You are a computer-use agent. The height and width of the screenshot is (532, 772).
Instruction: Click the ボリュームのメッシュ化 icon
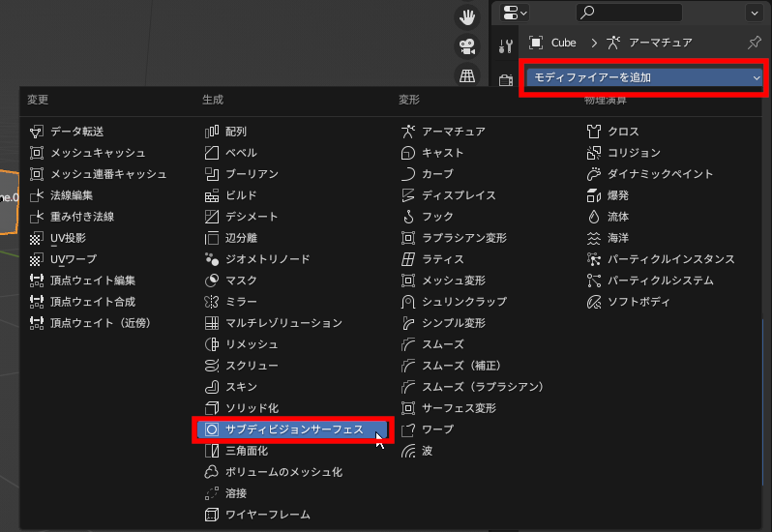click(212, 472)
